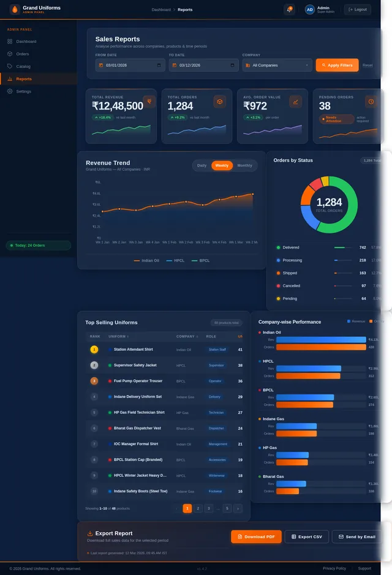Select Monthly in Revenue Trend toggle
This screenshot has width=392, height=575.
click(x=244, y=165)
